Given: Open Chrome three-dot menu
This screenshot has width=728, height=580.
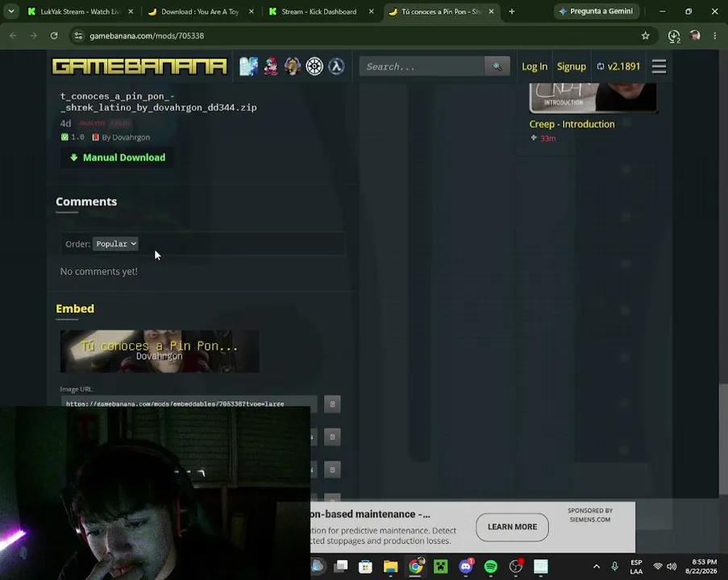Looking at the screenshot, I should click(714, 35).
